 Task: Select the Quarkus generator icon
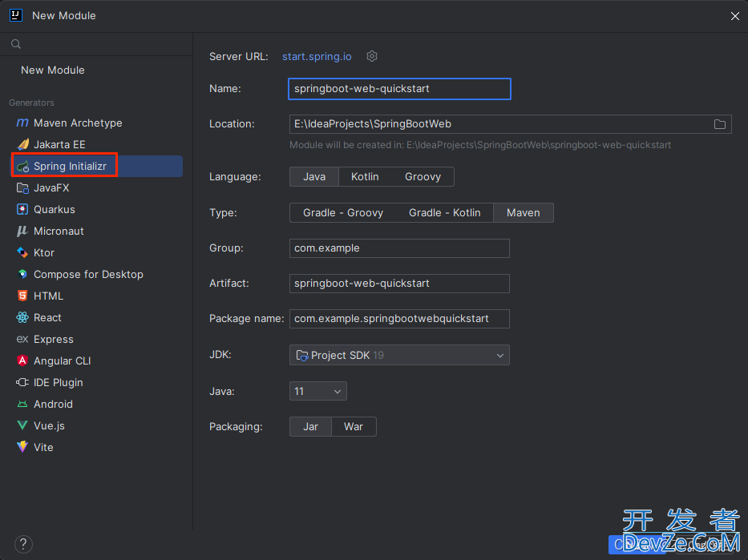[22, 210]
